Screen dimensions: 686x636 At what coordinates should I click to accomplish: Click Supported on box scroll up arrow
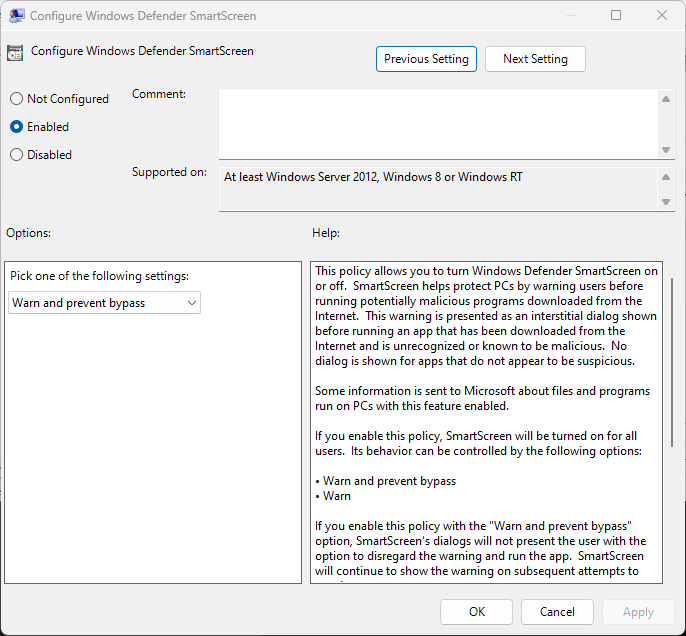click(x=666, y=177)
